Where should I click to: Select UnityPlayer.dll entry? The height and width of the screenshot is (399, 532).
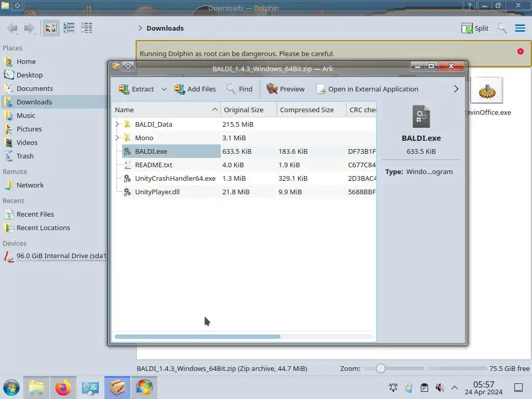(244, 192)
